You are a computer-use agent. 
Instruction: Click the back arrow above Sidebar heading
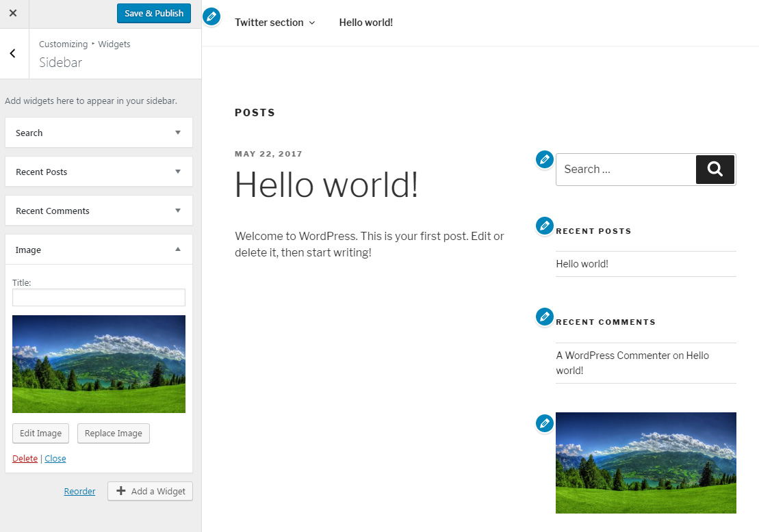(x=12, y=53)
